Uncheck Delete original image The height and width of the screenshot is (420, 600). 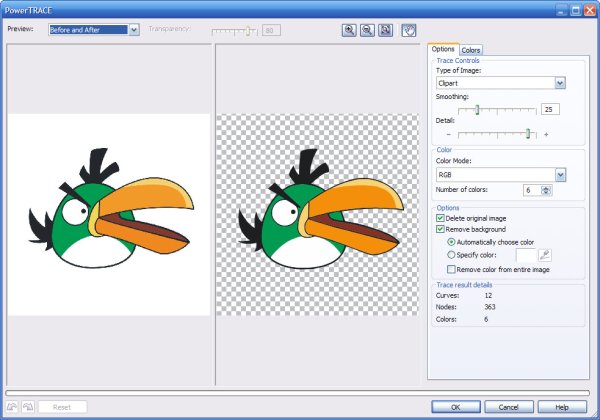(x=441, y=217)
